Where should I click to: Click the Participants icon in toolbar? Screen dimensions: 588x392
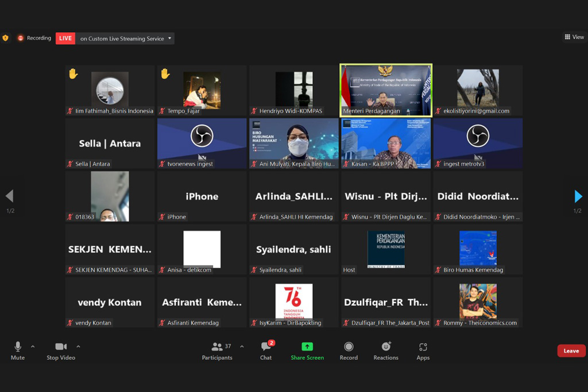click(x=217, y=347)
